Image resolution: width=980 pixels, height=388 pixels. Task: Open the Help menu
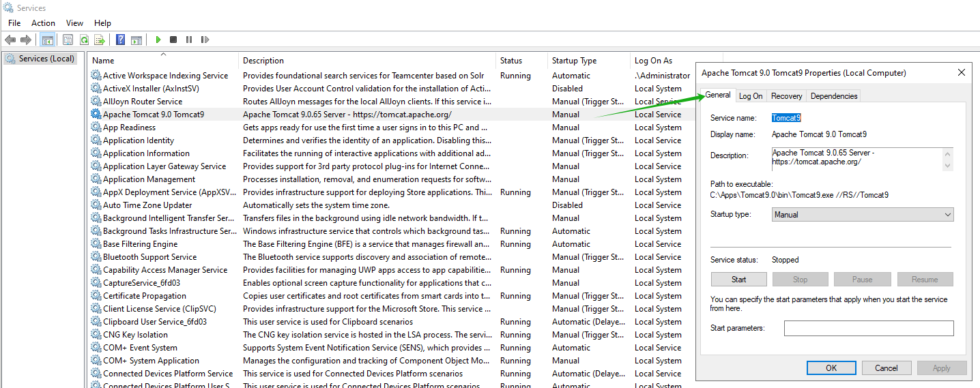pos(102,23)
